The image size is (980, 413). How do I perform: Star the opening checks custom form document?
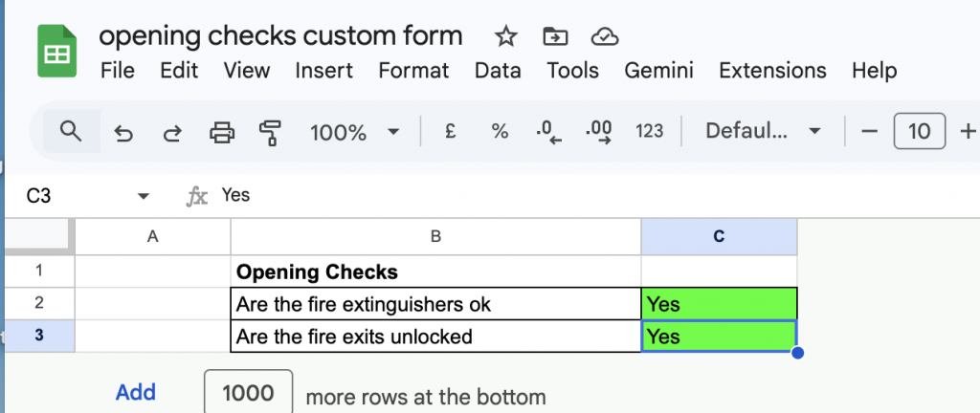point(505,37)
